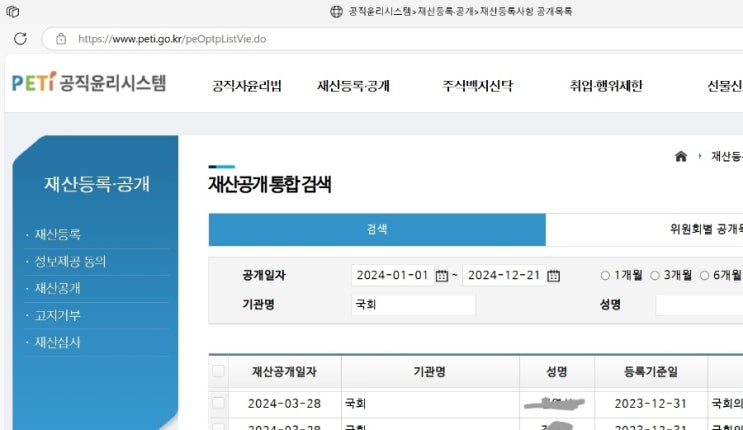This screenshot has height=430, width=743.
Task: Click the tab actions icon at top left
Action: [13, 11]
